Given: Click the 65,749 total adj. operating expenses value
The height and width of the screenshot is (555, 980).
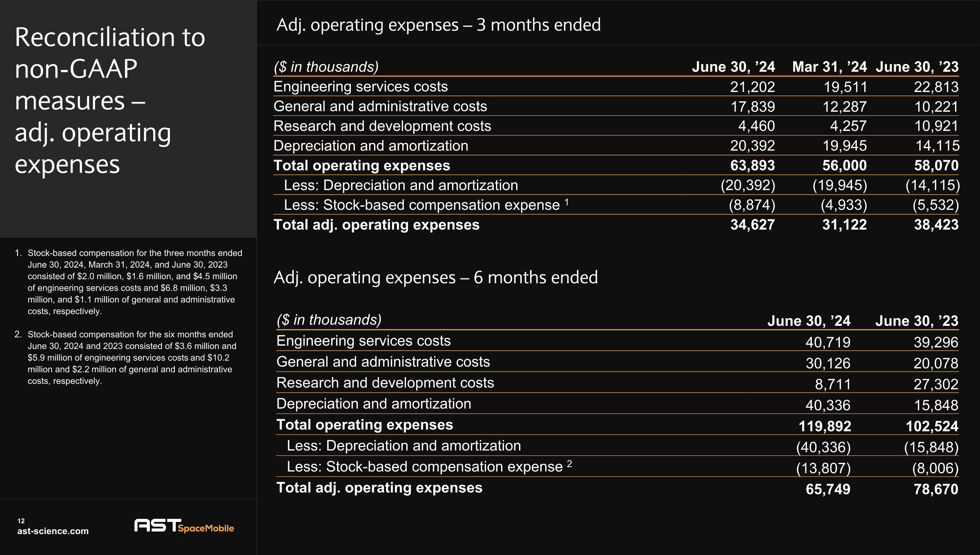Looking at the screenshot, I should (x=828, y=489).
